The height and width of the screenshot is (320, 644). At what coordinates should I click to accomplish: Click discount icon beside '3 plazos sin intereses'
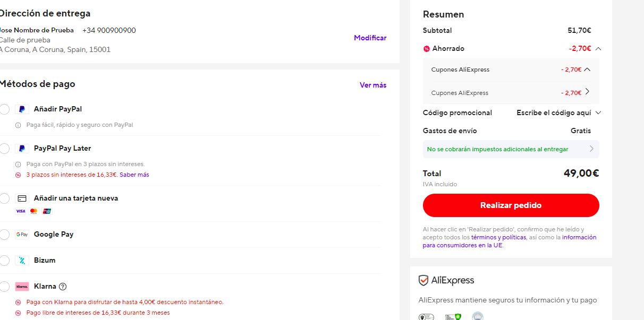[x=18, y=175]
